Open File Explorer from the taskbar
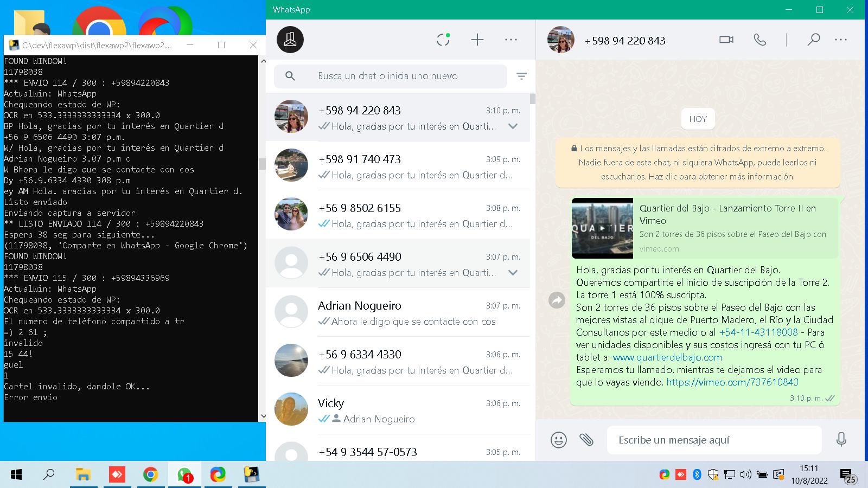The image size is (868, 488). point(83,475)
